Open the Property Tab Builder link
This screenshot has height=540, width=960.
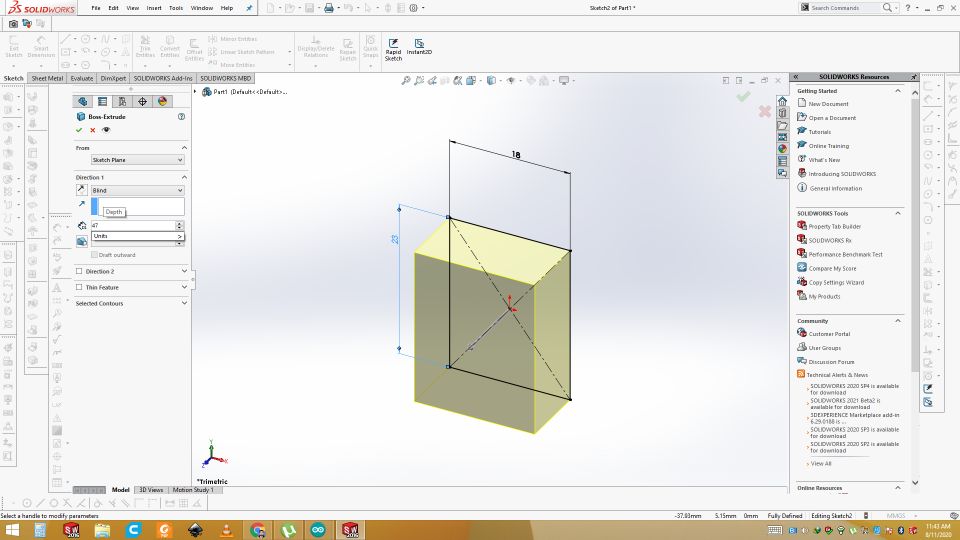pyautogui.click(x=834, y=227)
